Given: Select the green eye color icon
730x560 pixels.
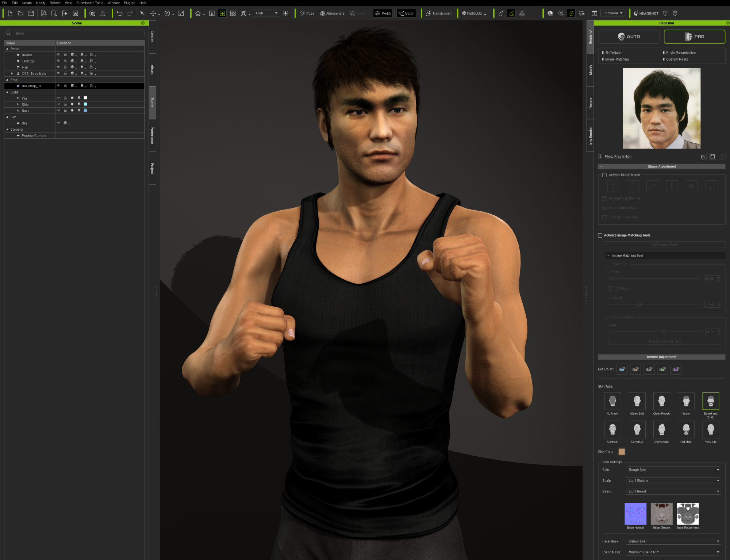Looking at the screenshot, I should click(x=662, y=369).
